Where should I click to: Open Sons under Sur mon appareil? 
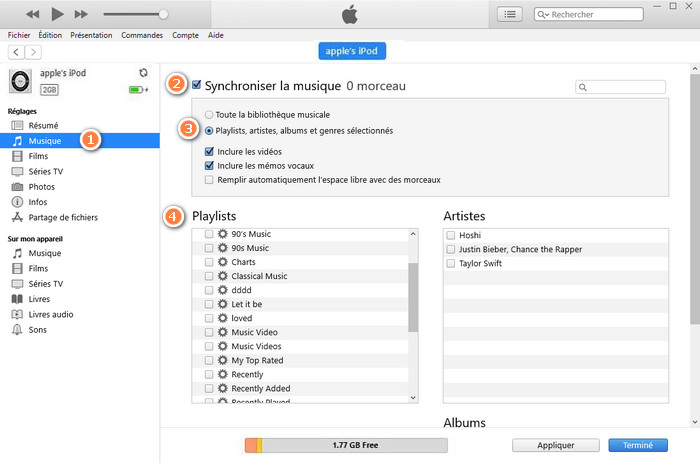click(x=38, y=329)
